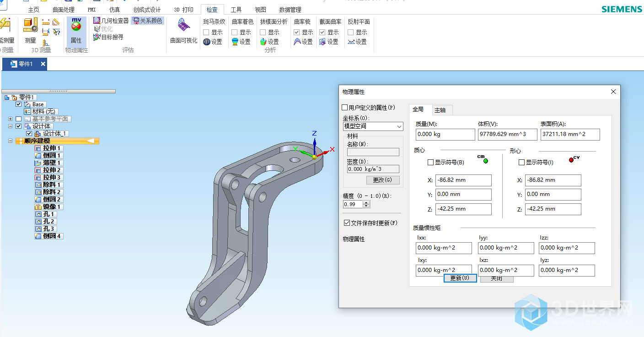Check 用户定义的属性 in properties dialog

pyautogui.click(x=345, y=108)
